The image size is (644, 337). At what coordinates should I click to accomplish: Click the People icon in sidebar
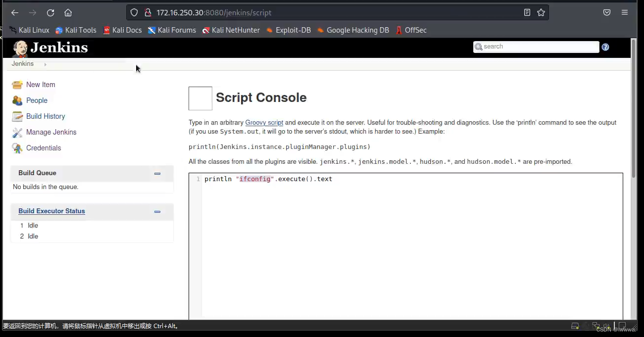tap(17, 100)
